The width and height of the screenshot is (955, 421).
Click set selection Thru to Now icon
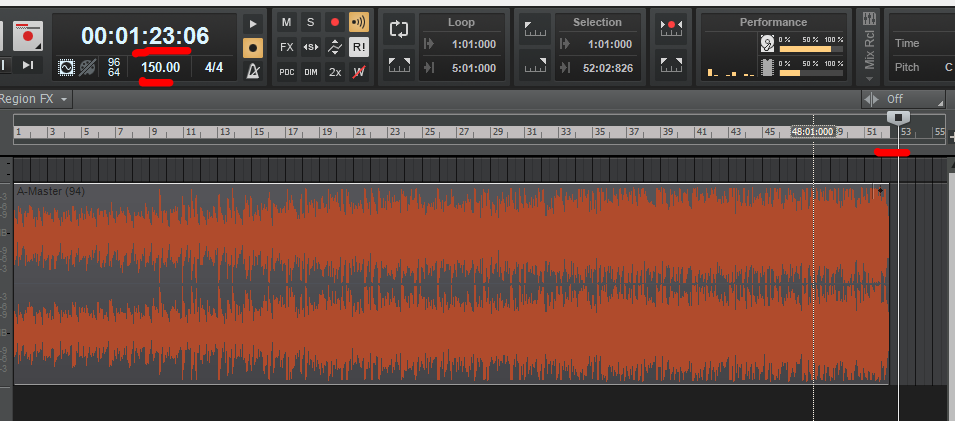535,65
